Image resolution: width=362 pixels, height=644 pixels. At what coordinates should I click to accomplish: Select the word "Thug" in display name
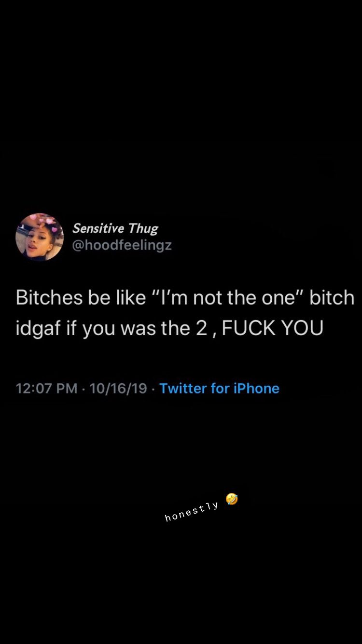point(143,229)
